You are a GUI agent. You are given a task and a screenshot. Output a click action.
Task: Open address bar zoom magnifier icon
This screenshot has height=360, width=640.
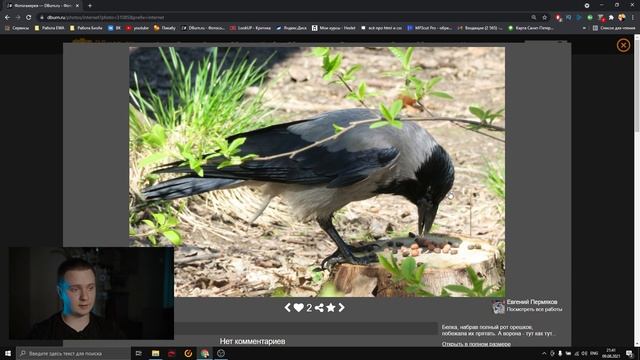click(x=534, y=18)
